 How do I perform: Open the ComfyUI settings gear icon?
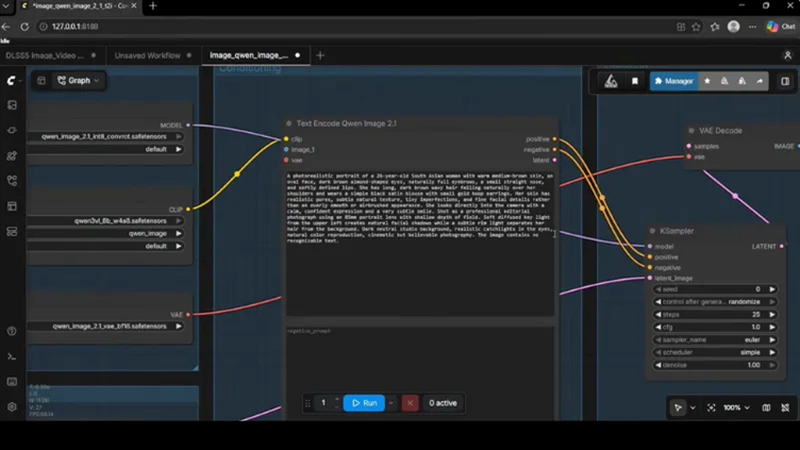[x=12, y=407]
